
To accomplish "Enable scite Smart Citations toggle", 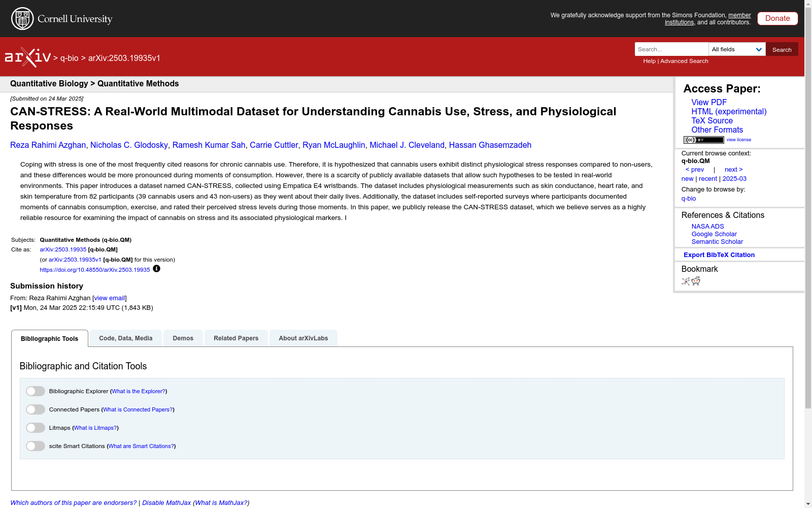I will click(x=36, y=446).
